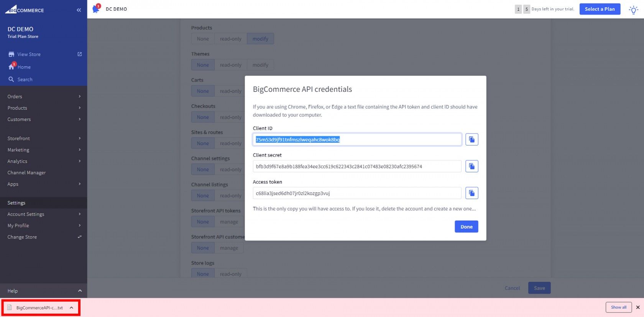Set Storefront API customer option to manage
The width and height of the screenshot is (644, 317).
click(x=229, y=248)
